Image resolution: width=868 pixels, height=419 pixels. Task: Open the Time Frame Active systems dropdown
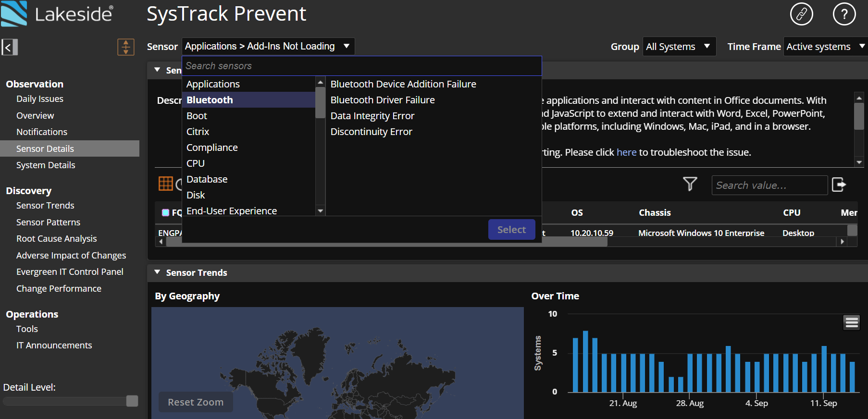[x=825, y=47]
